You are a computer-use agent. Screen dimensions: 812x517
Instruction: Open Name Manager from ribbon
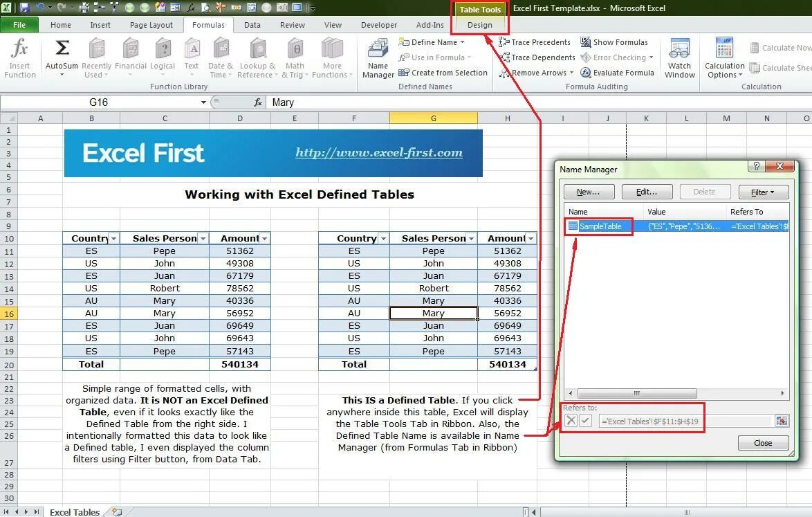click(x=378, y=58)
